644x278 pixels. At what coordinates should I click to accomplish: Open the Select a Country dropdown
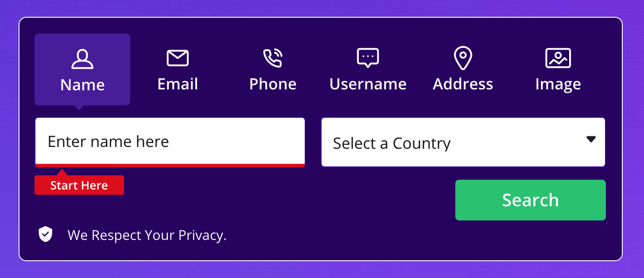pos(463,142)
